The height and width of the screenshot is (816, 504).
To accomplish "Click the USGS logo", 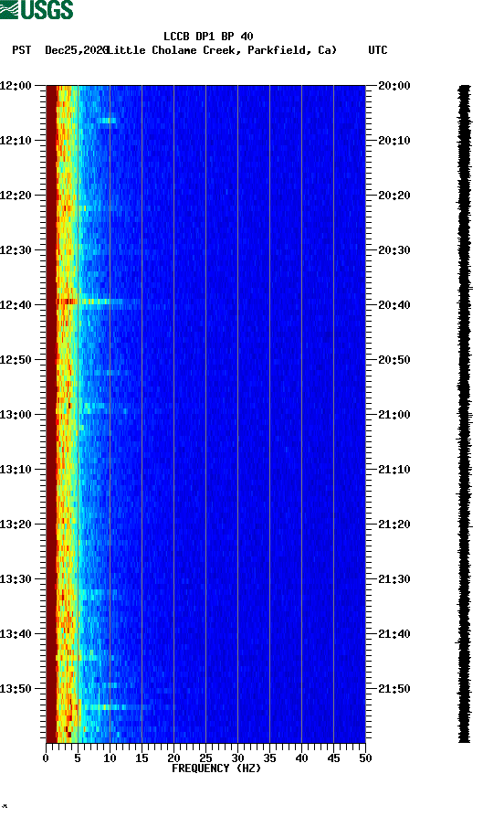I will (37, 9).
